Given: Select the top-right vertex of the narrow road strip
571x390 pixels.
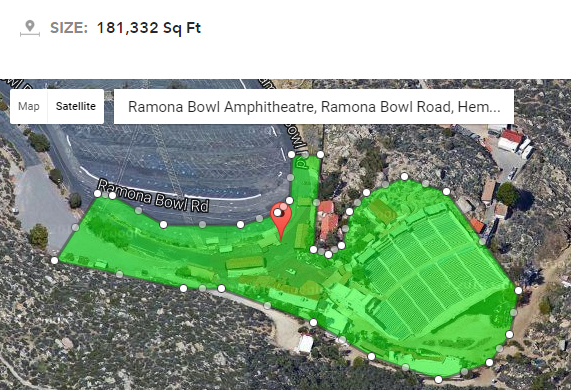Looking at the screenshot, I should tap(320, 155).
